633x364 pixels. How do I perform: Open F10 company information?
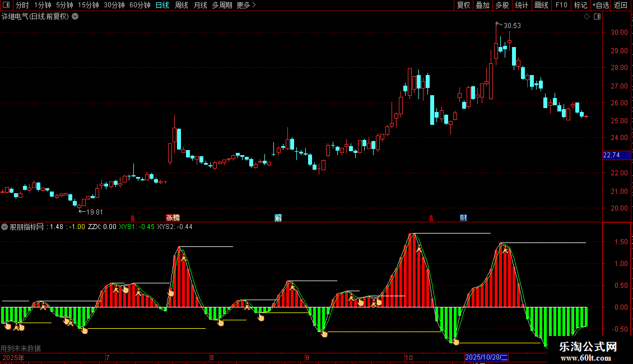(561, 5)
